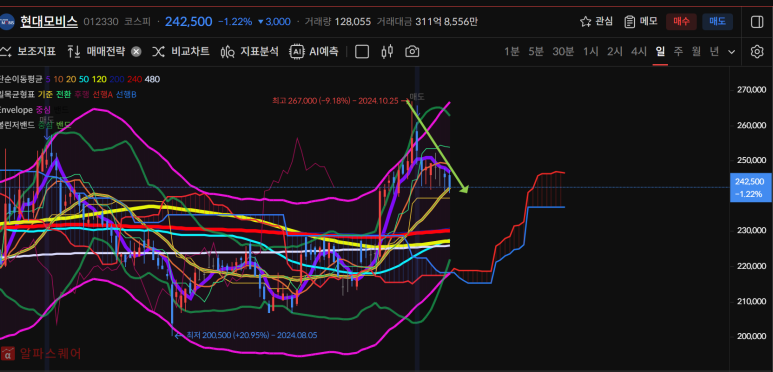Toggle the 200-day moving average legend
The image size is (773, 372).
coord(117,79)
